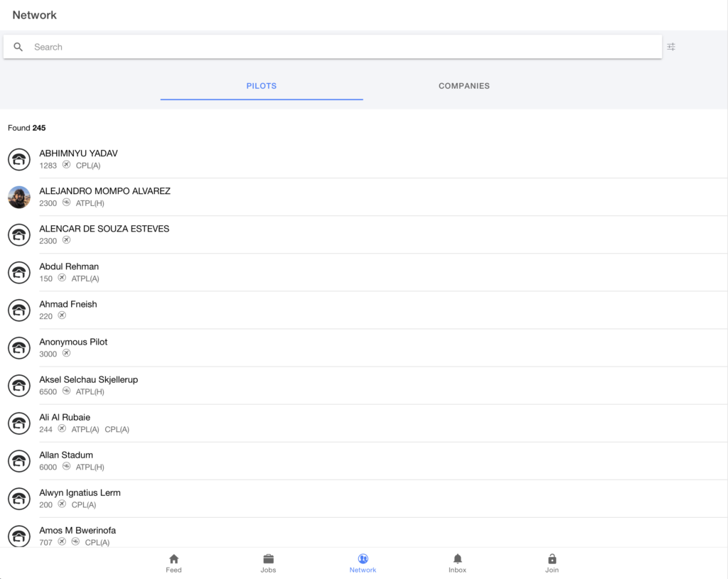
Task: Click ATPL(H) license under Allan Stadum
Action: (90, 467)
